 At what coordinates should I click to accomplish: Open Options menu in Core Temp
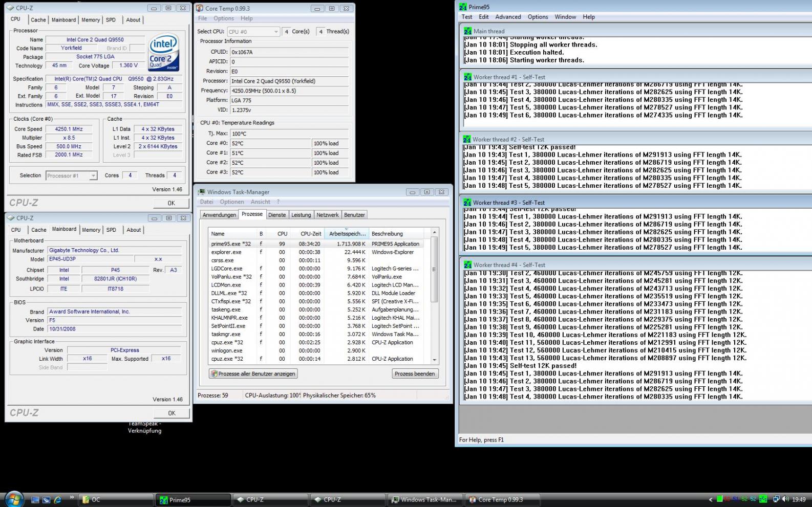pyautogui.click(x=224, y=18)
